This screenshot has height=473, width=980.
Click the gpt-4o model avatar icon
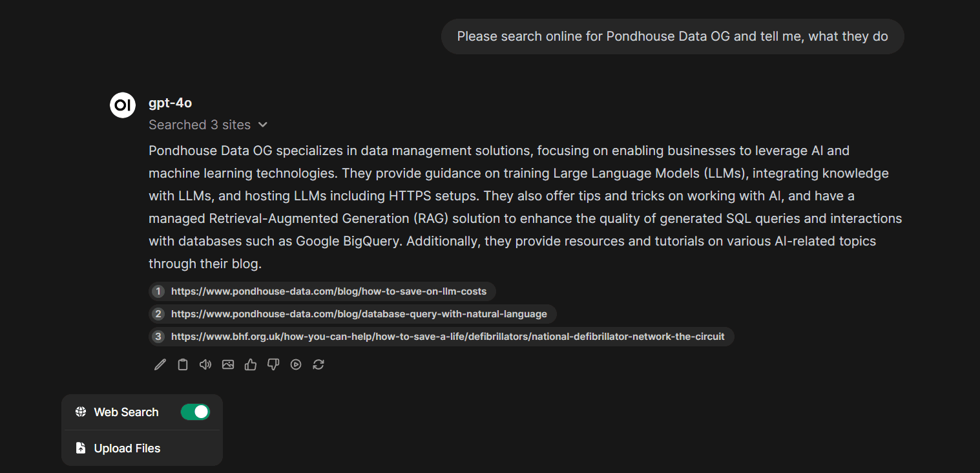123,105
